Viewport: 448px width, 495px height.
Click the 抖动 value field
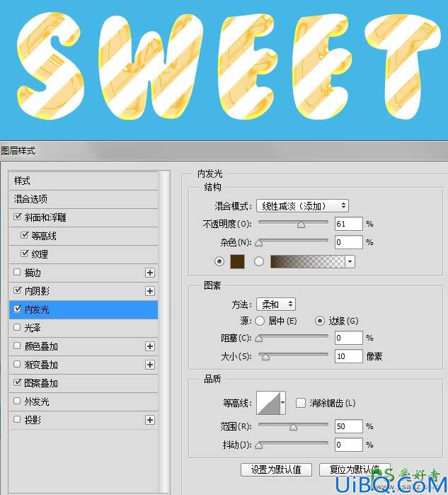[x=349, y=445]
